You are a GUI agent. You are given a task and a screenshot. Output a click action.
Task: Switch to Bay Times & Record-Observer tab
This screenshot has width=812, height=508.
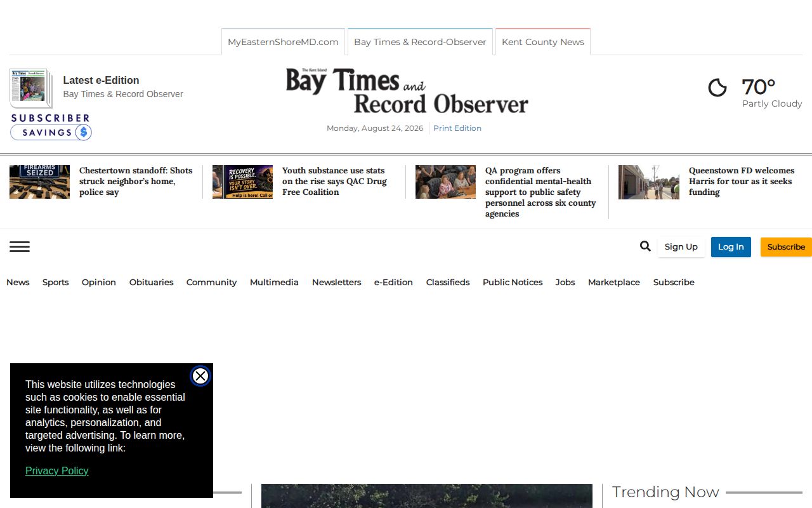point(420,42)
